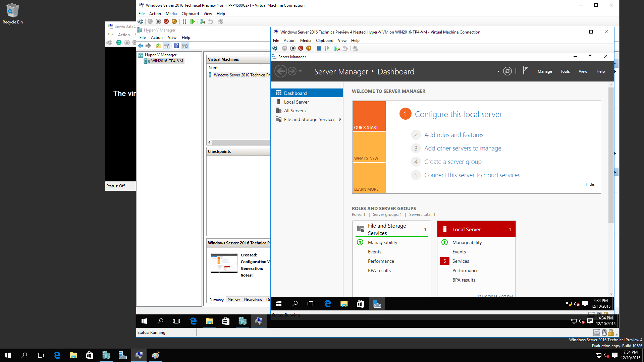Image resolution: width=644 pixels, height=362 pixels.
Task: Click Add other servers to manage link
Action: [463, 148]
